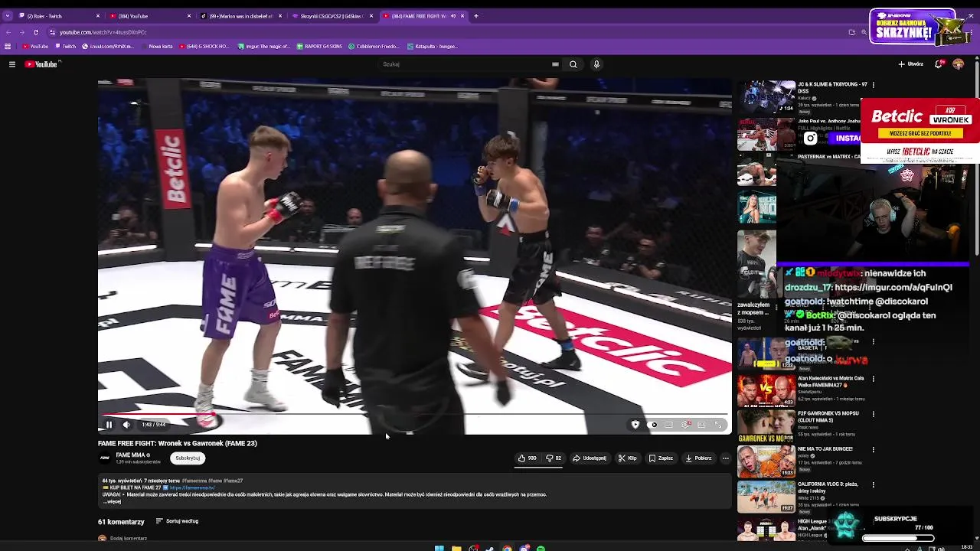This screenshot has width=980, height=551.
Task: Open the bookmarks apps grid icon
Action: point(8,47)
